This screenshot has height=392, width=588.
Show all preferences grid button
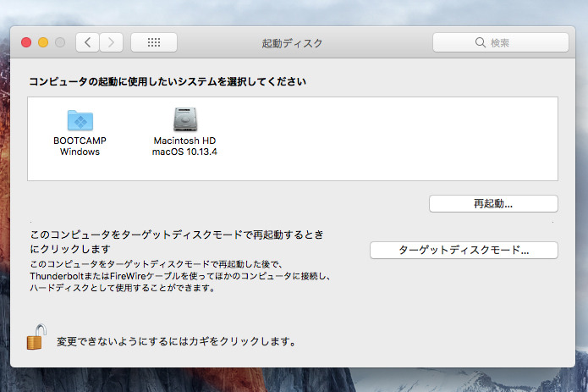(154, 42)
